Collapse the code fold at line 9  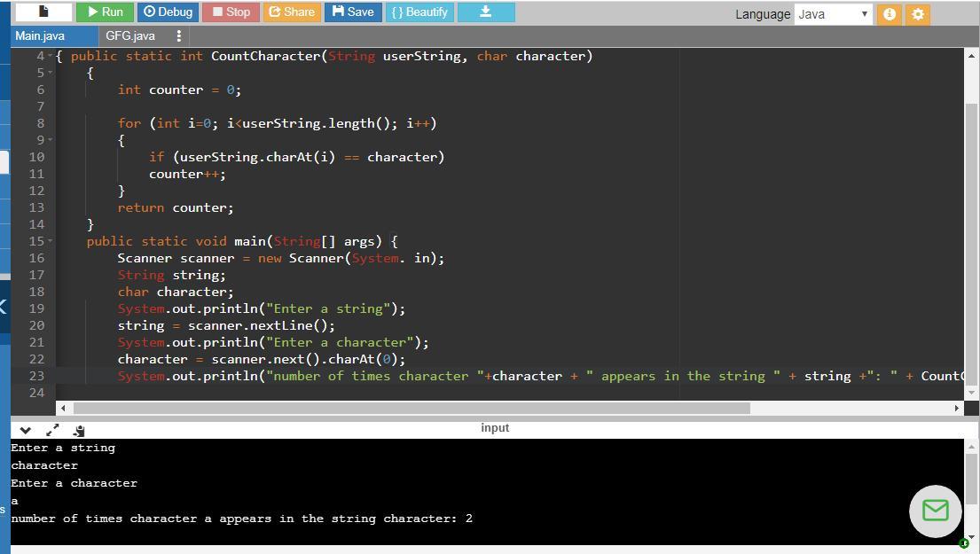click(50, 140)
